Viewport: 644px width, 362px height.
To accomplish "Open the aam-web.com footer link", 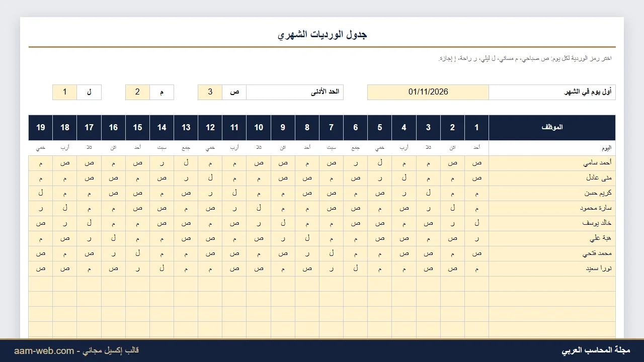I will click(x=44, y=350).
